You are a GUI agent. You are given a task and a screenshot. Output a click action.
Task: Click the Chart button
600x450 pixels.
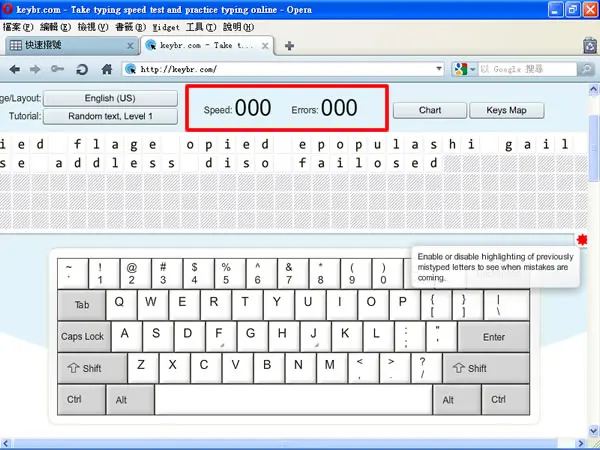[x=430, y=110]
